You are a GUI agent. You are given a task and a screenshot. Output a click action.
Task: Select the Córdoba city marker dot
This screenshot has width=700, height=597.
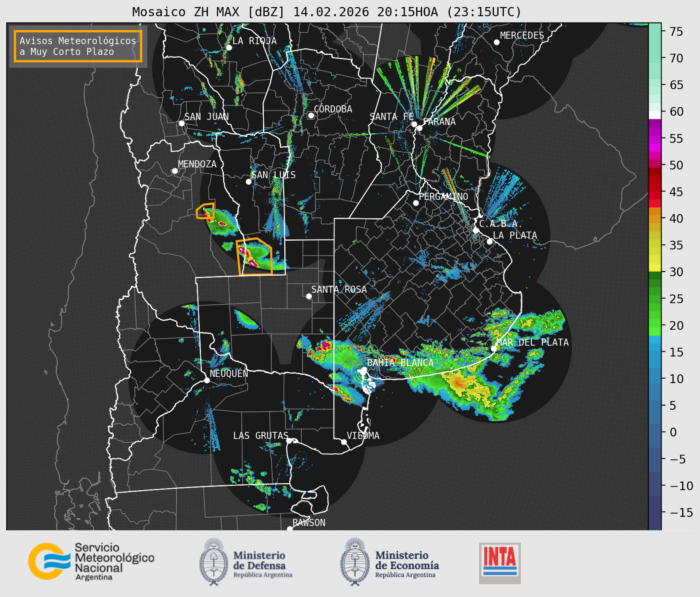(x=311, y=115)
